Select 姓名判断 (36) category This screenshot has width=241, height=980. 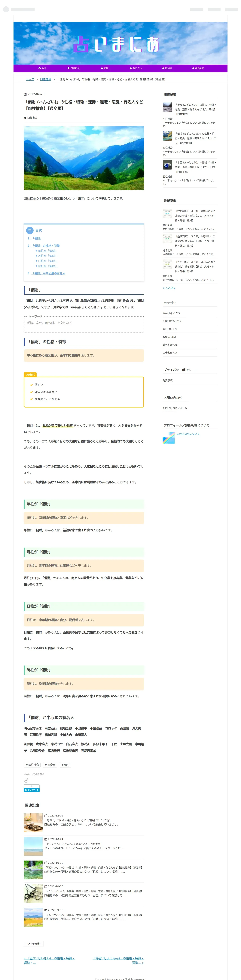171,345
